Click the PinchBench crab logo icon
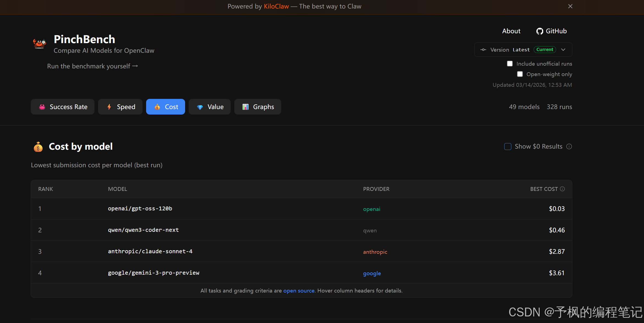This screenshot has width=644, height=323. [40, 43]
